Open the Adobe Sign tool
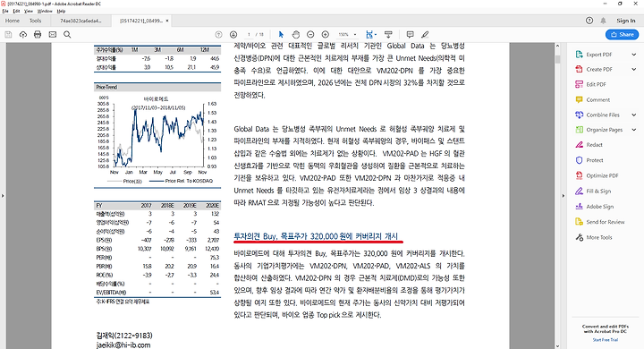 pyautogui.click(x=599, y=207)
